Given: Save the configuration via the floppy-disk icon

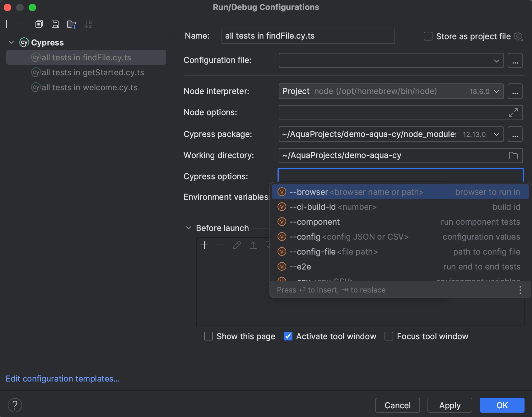Looking at the screenshot, I should [x=55, y=24].
